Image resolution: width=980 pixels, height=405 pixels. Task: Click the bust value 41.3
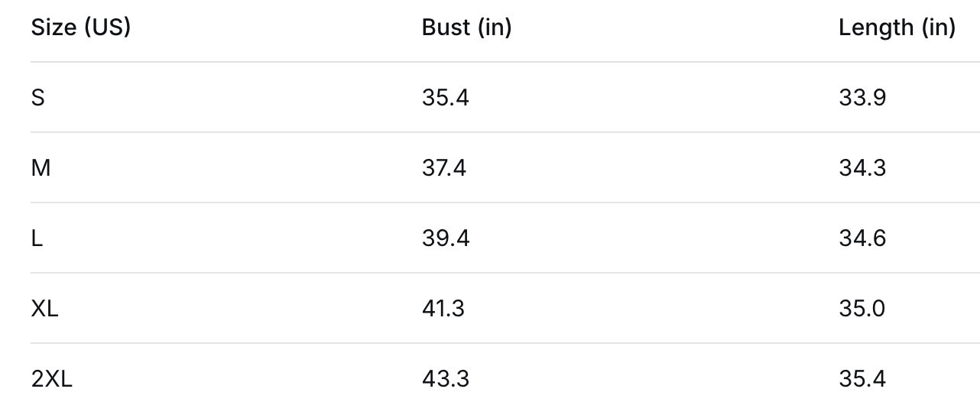point(443,309)
